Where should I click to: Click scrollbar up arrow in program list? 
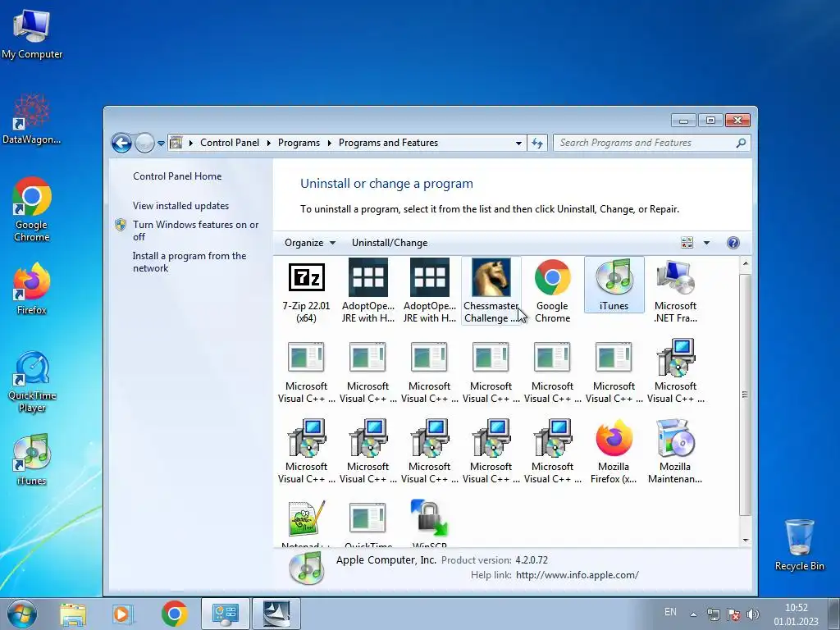click(745, 263)
